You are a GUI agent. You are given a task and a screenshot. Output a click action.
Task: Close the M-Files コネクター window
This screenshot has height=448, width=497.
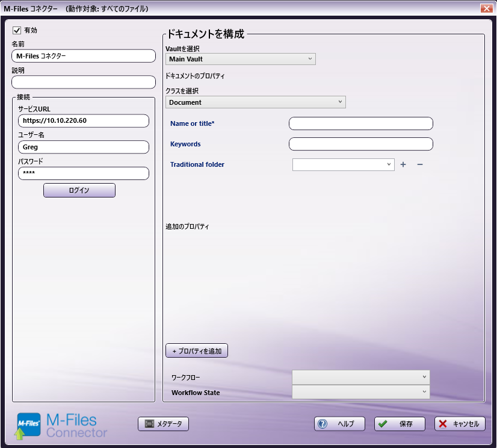click(486, 8)
